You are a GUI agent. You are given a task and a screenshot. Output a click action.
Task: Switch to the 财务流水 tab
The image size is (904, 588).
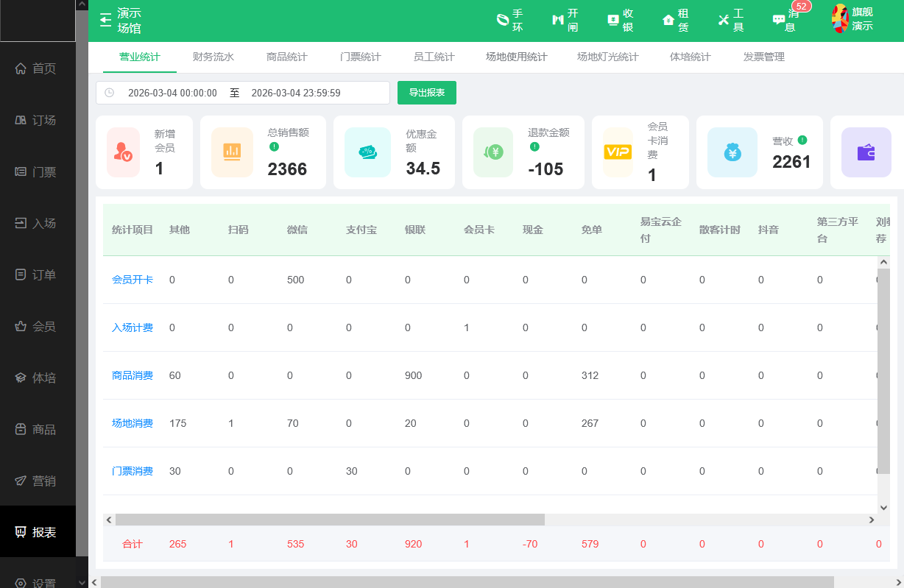(x=213, y=57)
